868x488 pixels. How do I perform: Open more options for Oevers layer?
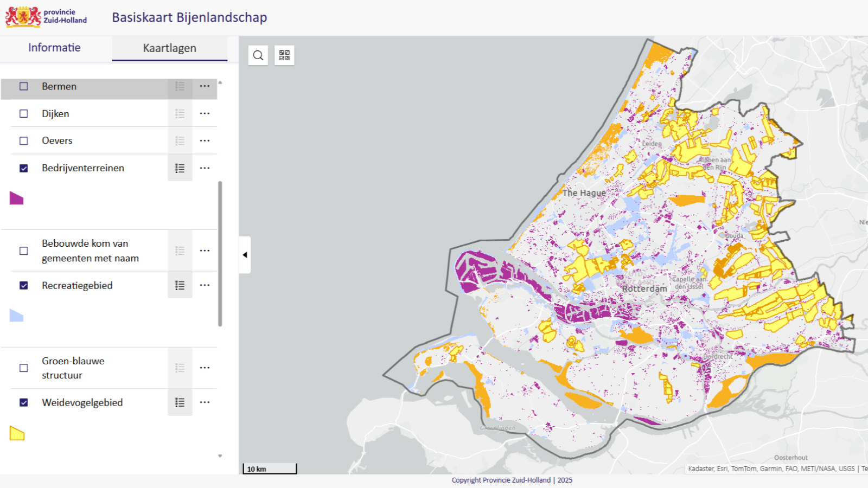205,140
